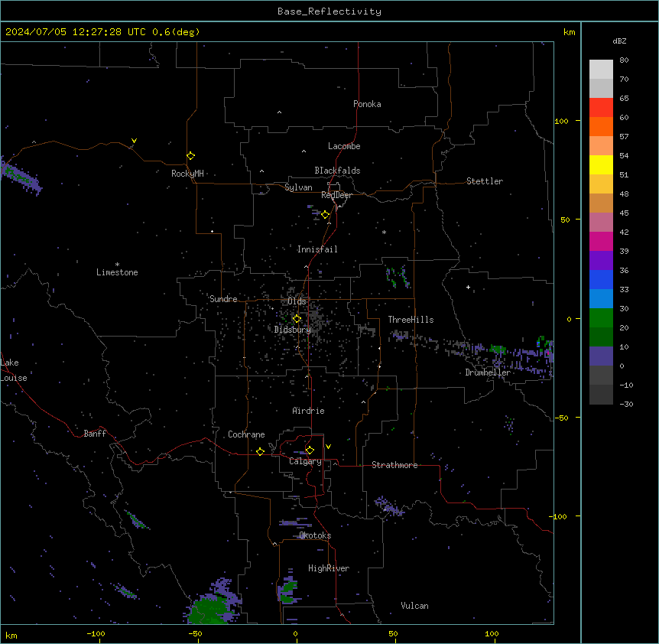Image resolution: width=659 pixels, height=644 pixels.
Task: Click the Vulcan label
Action: [415, 606]
